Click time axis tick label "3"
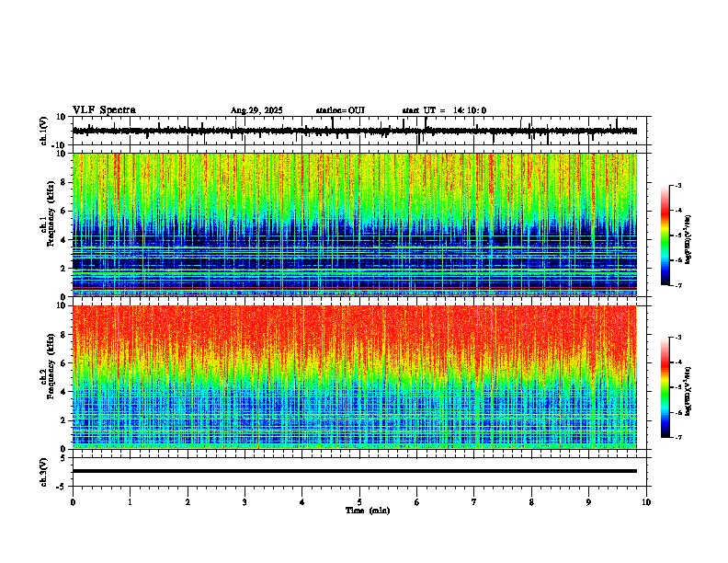This screenshot has width=728, height=563. pos(245,502)
